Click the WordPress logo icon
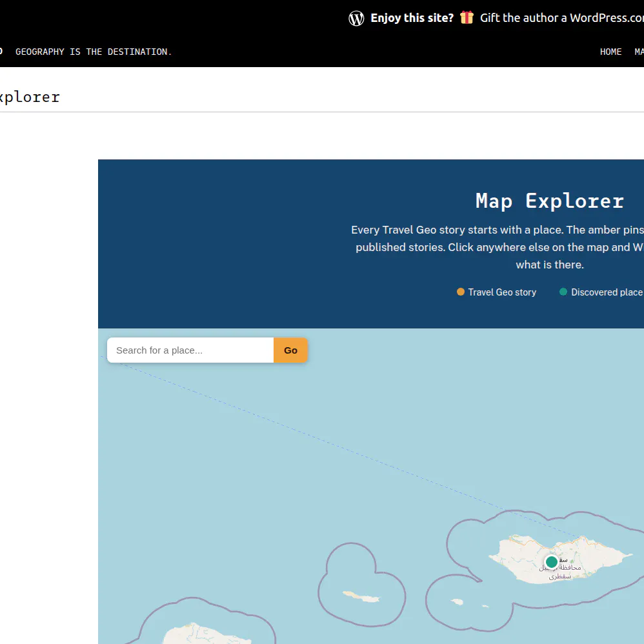Screen dimensions: 644x644 (x=356, y=18)
